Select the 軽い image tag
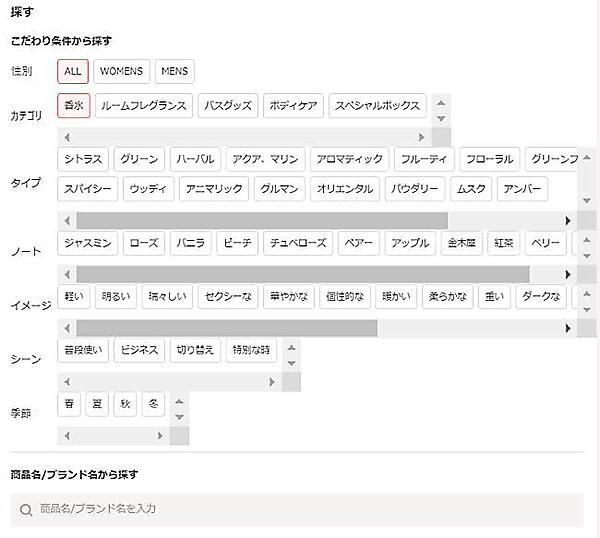This screenshot has width=600, height=538. [x=73, y=297]
